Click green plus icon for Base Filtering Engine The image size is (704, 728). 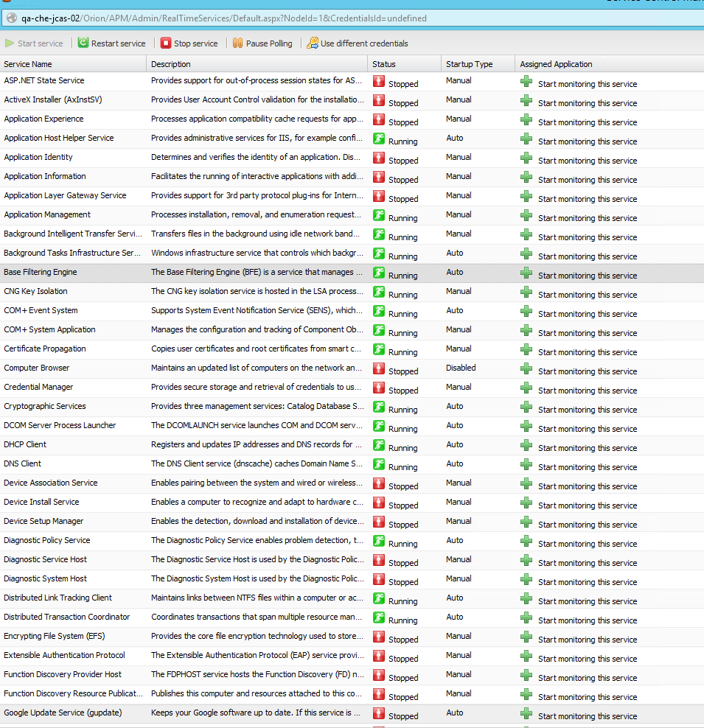[x=526, y=273]
